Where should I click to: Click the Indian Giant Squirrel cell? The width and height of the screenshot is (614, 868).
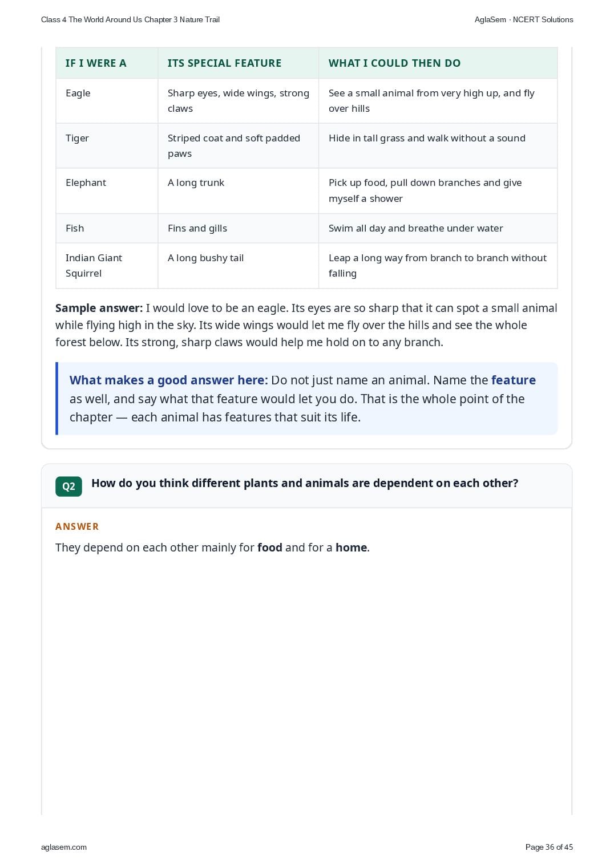pos(107,266)
